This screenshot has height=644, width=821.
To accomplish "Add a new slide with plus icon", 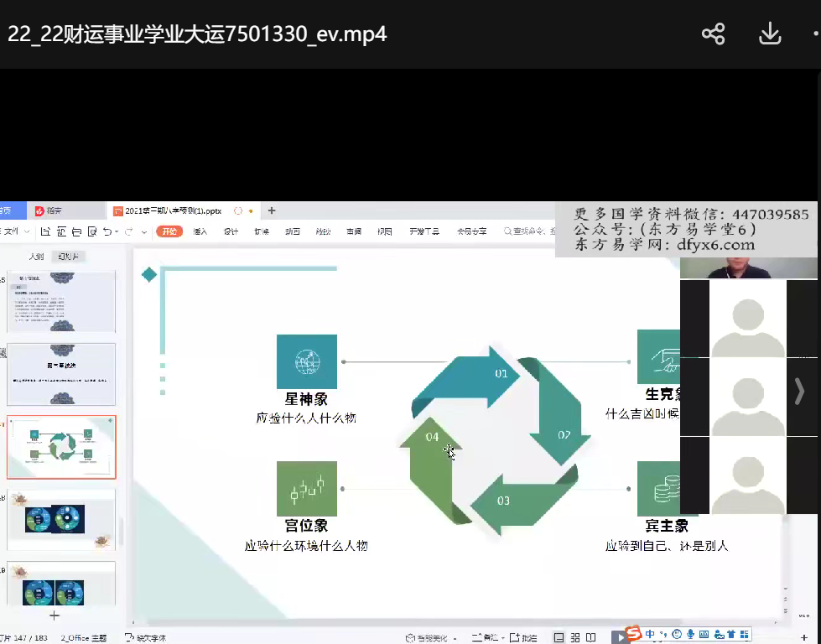I will point(55,615).
